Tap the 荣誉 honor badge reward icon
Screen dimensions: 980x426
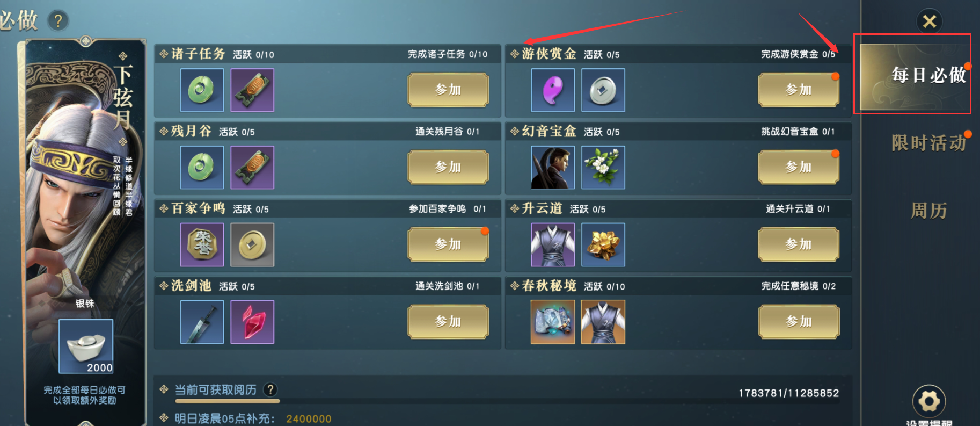(x=202, y=244)
